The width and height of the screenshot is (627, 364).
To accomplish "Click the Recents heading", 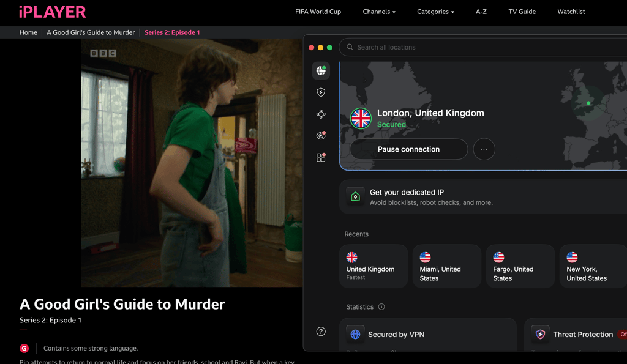I will pyautogui.click(x=356, y=234).
